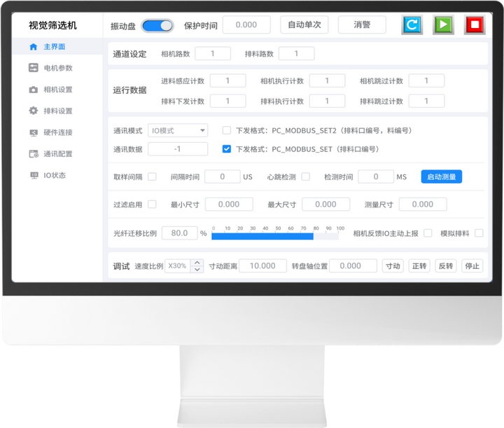This screenshot has width=504, height=428.
Task: Click the 消警 button
Action: point(362,25)
